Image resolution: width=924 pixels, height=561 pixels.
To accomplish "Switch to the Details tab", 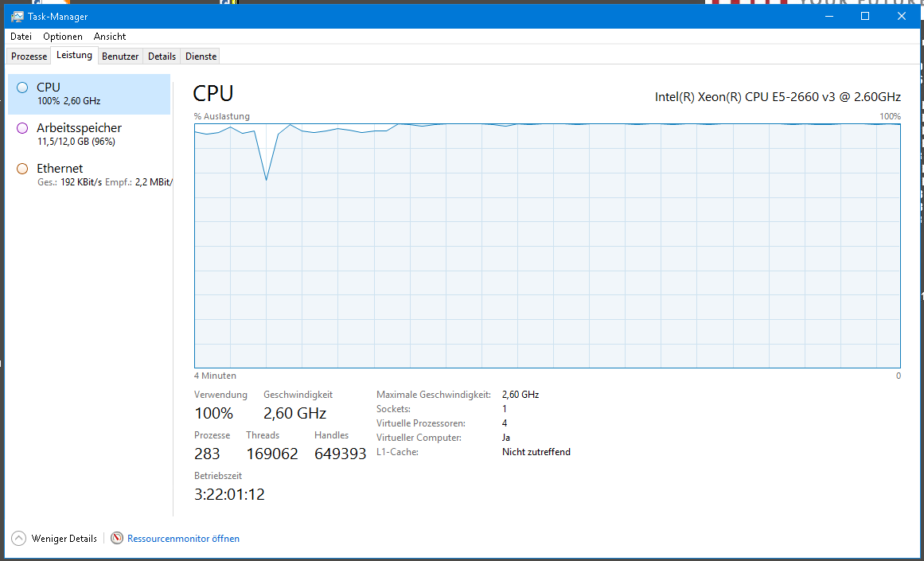I will 162,56.
